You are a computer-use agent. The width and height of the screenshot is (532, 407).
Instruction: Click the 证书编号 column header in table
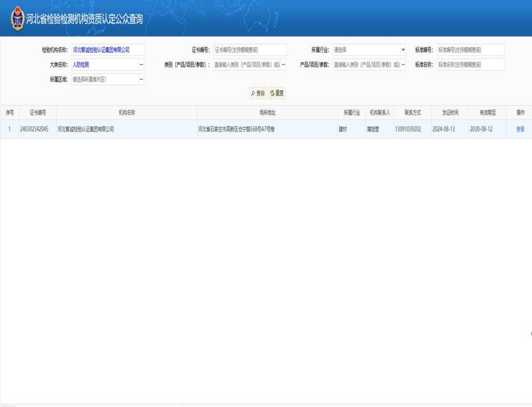click(38, 112)
